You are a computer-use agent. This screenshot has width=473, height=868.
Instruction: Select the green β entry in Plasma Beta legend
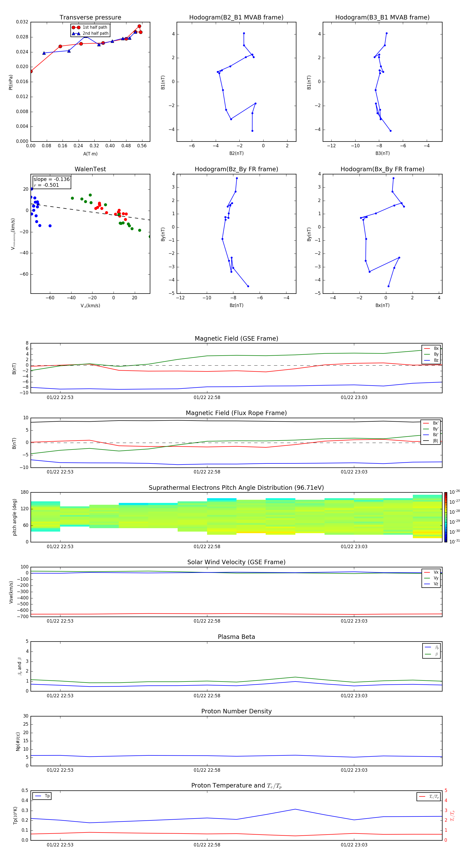tap(431, 654)
